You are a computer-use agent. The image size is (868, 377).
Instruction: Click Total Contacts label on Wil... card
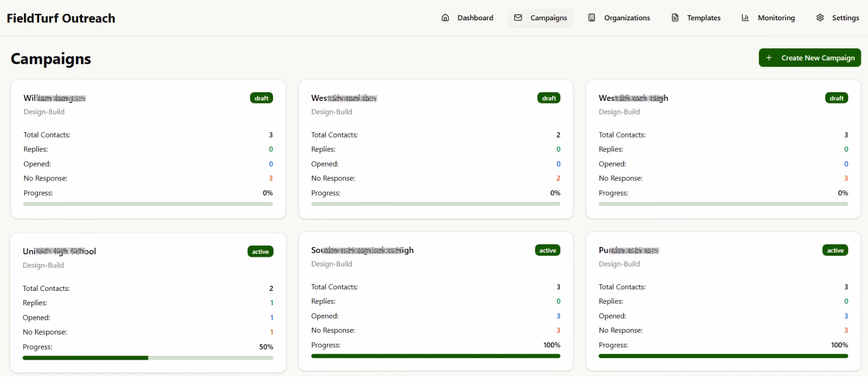tap(47, 135)
